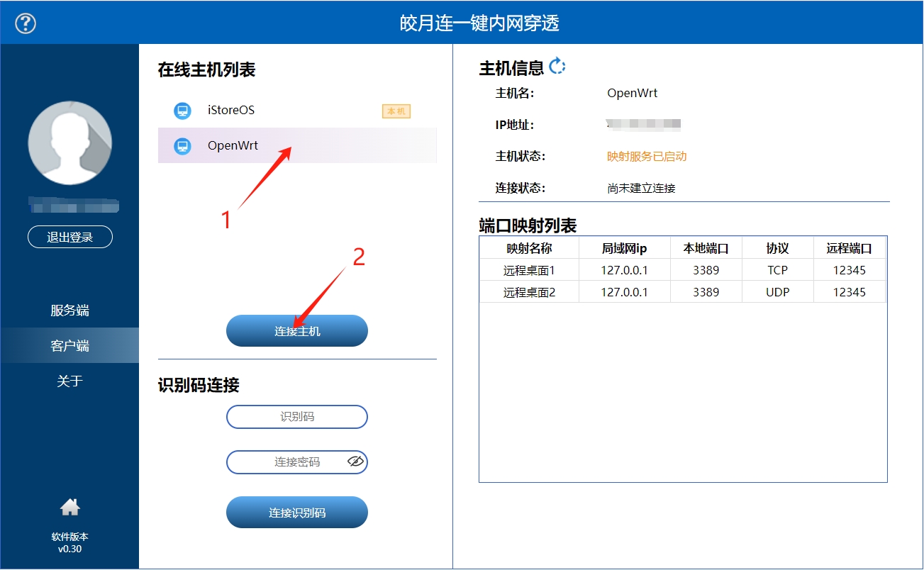Viewport: 924px width, 570px height.
Task: Click the home icon above the version label
Action: tap(69, 506)
